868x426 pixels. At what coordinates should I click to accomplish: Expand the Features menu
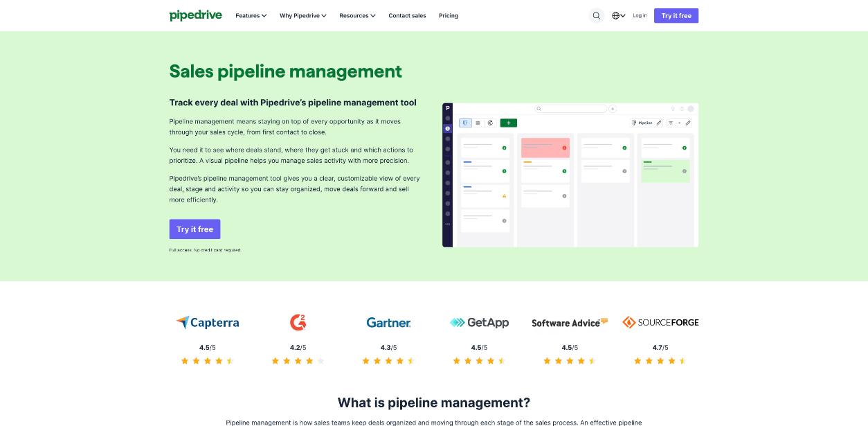click(x=251, y=15)
